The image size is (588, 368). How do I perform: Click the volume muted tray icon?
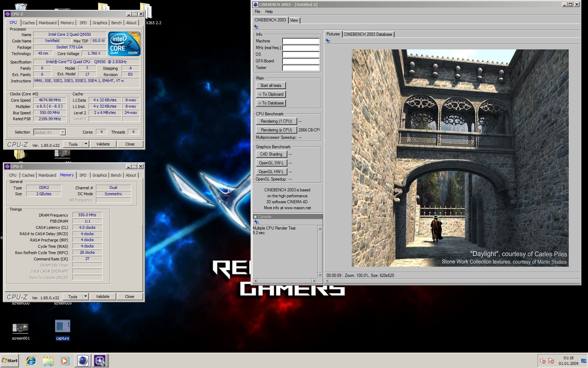542,361
